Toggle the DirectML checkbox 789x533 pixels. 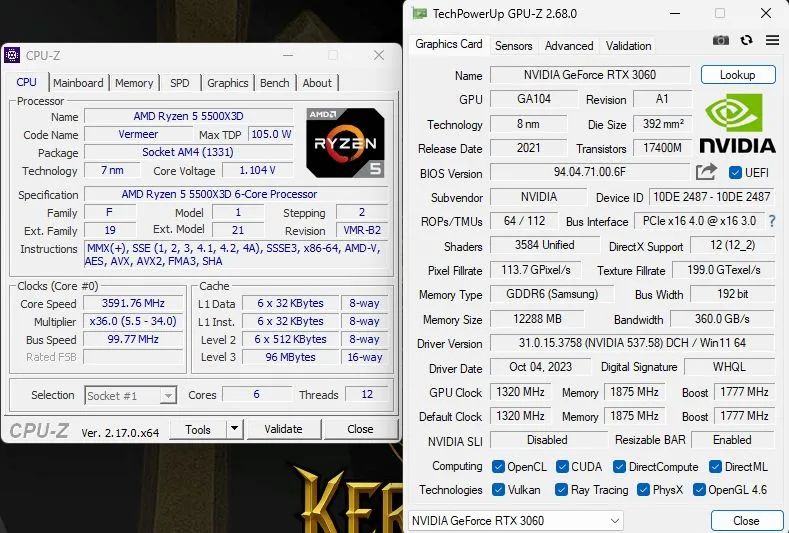pyautogui.click(x=715, y=467)
